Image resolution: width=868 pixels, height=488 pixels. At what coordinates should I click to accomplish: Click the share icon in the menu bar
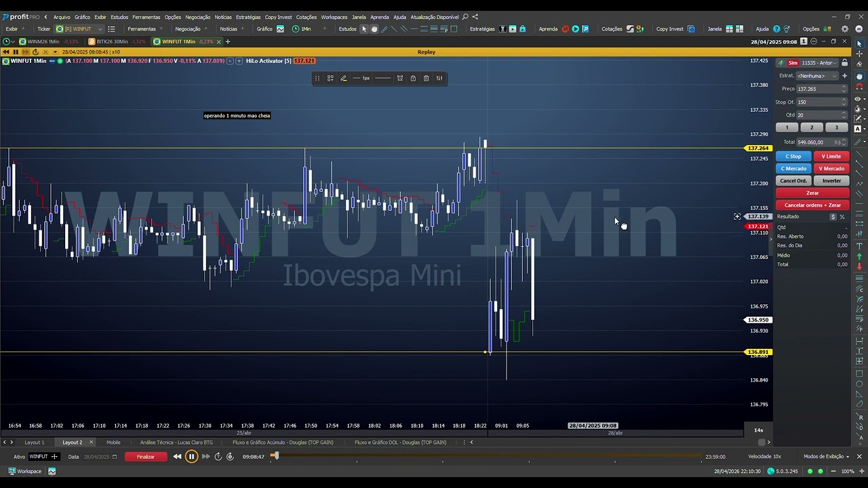(x=475, y=17)
